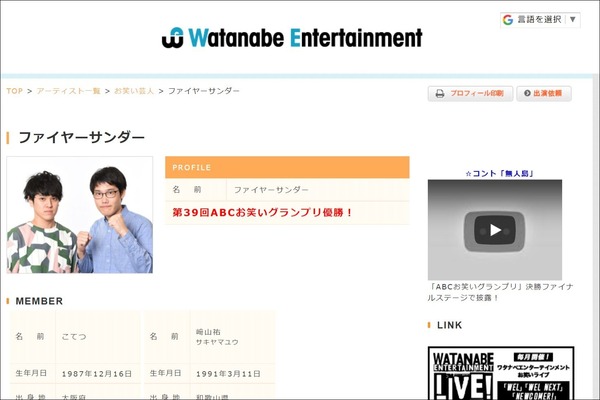
Task: Click birthdate 1987年12月16日
Action: (x=97, y=374)
